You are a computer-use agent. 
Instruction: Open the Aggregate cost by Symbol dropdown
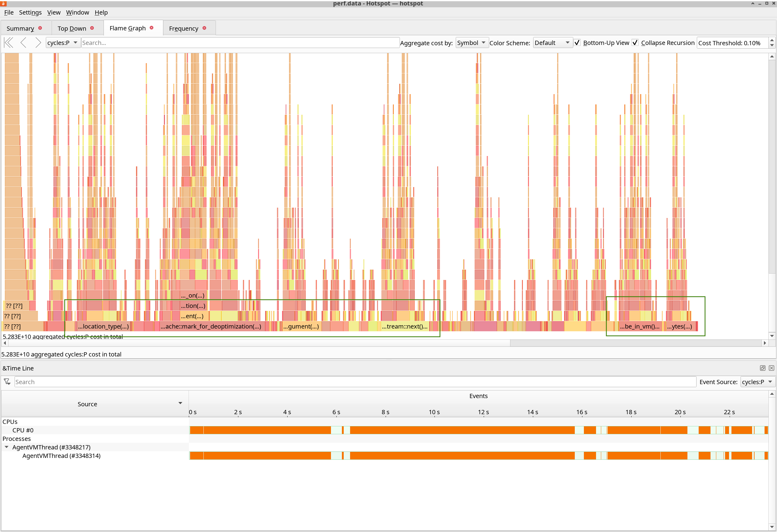472,43
